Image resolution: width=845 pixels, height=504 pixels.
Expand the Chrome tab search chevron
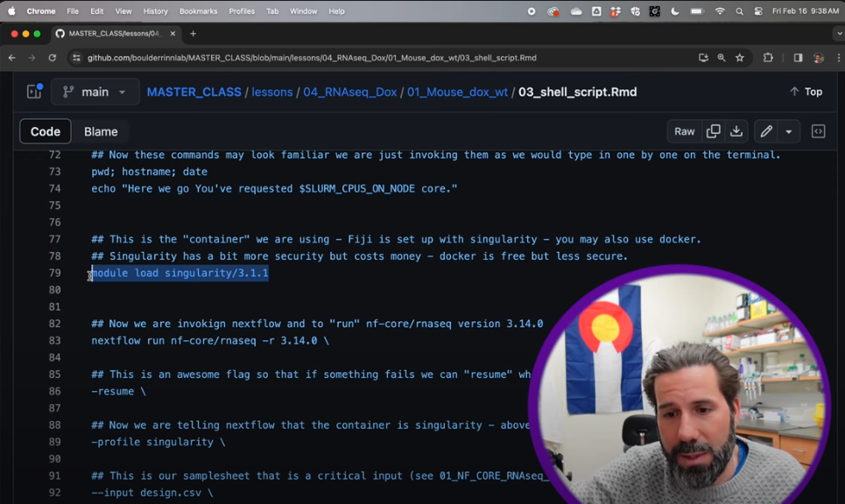coord(839,33)
